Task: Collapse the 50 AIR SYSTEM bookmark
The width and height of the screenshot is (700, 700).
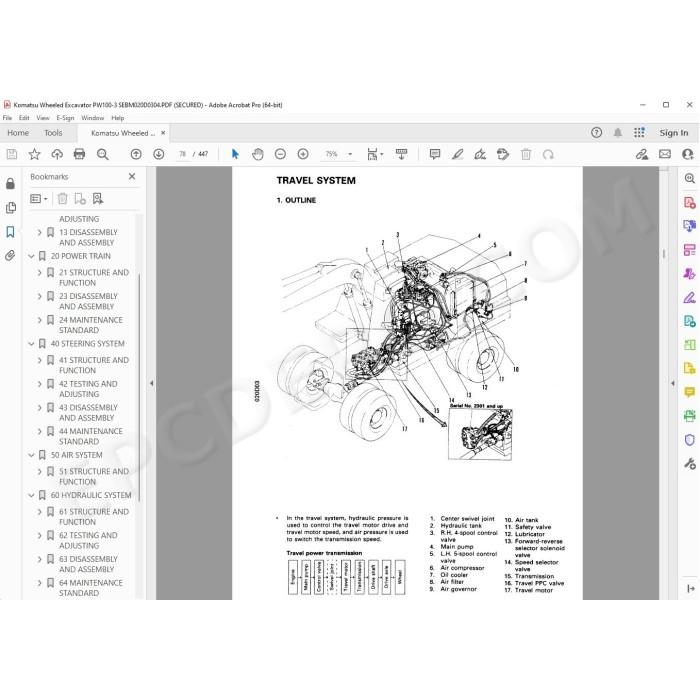Action: pyautogui.click(x=31, y=455)
